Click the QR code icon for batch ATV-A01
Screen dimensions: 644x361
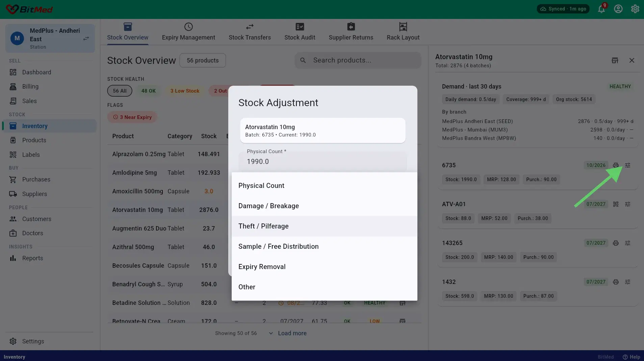616,204
